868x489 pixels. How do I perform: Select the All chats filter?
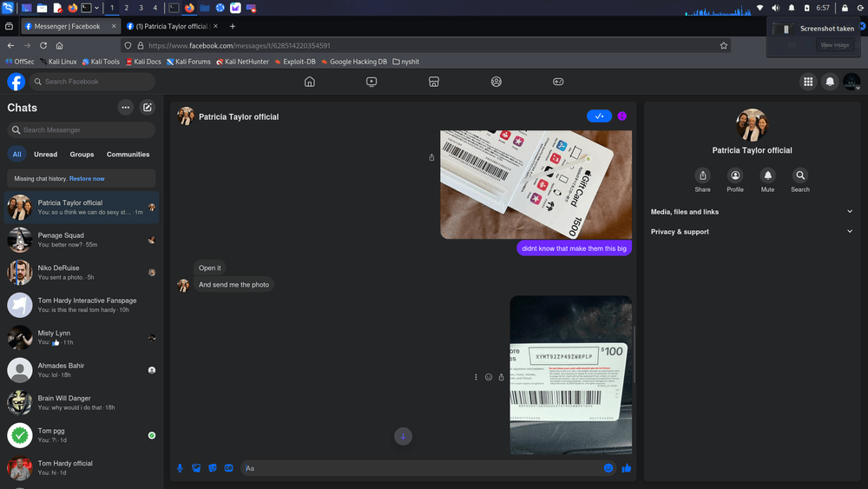coord(17,154)
